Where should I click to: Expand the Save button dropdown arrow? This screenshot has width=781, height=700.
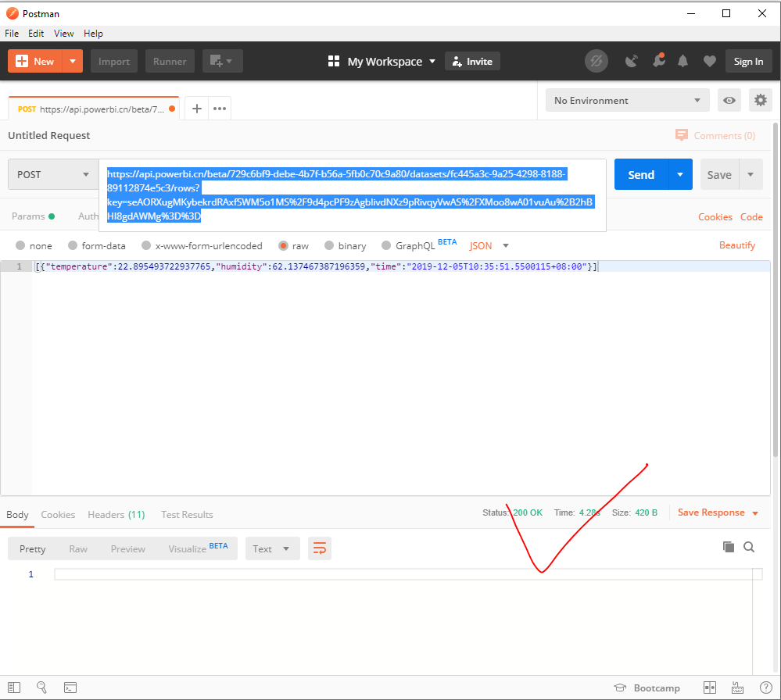pyautogui.click(x=751, y=174)
